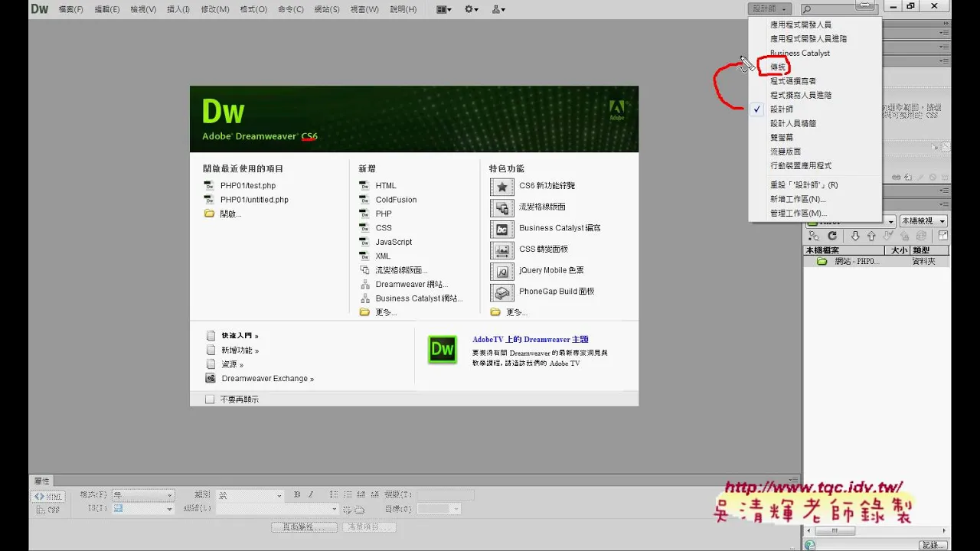Click the 屬性 Properties panel tab
This screenshot has height=551, width=980.
(x=41, y=481)
